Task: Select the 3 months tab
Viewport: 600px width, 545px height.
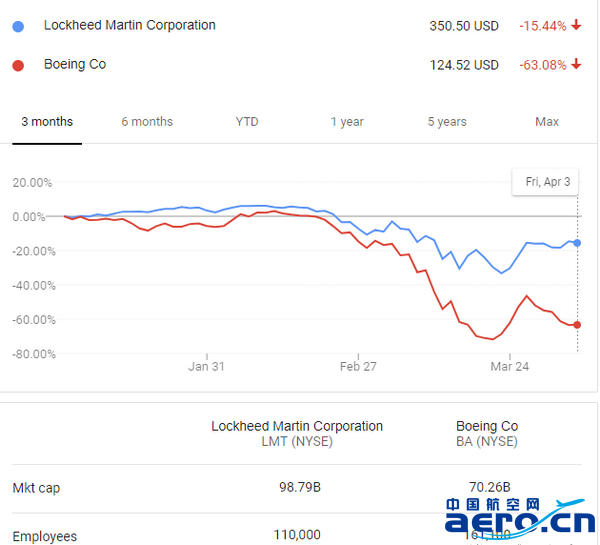Action: (x=47, y=122)
